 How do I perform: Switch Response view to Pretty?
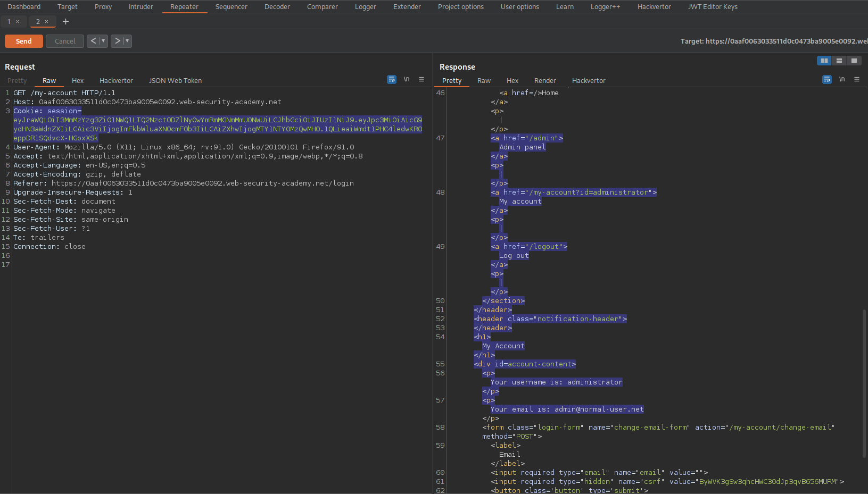(452, 81)
